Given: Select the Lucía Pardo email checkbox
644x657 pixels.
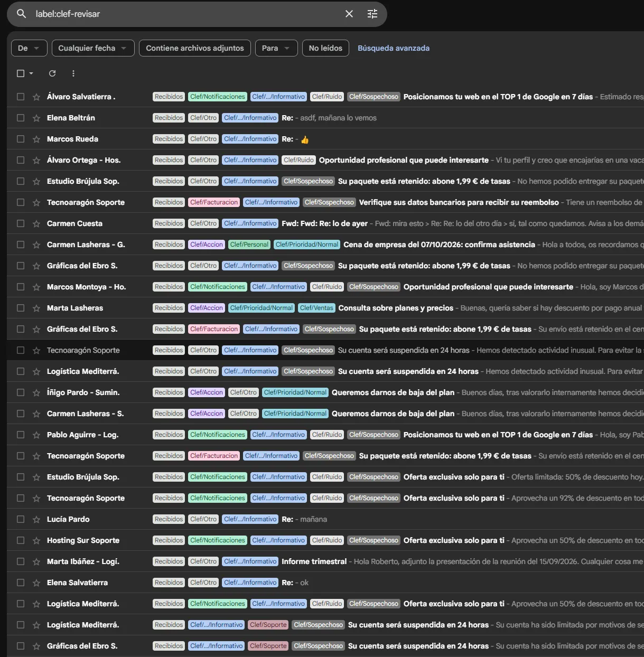Looking at the screenshot, I should (21, 519).
